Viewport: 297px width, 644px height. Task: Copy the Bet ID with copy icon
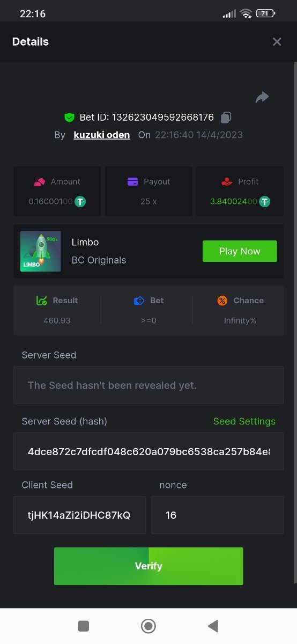click(226, 117)
